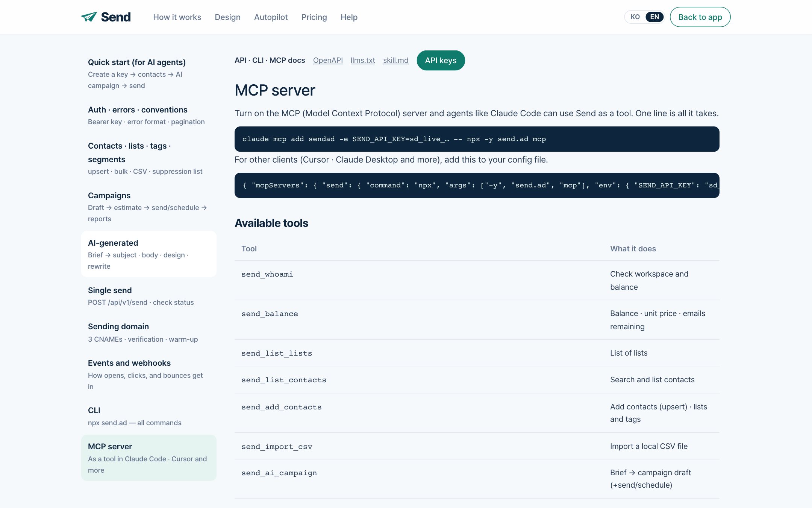Open the AI-generated sidebar section
The width and height of the screenshot is (812, 508).
[149, 254]
